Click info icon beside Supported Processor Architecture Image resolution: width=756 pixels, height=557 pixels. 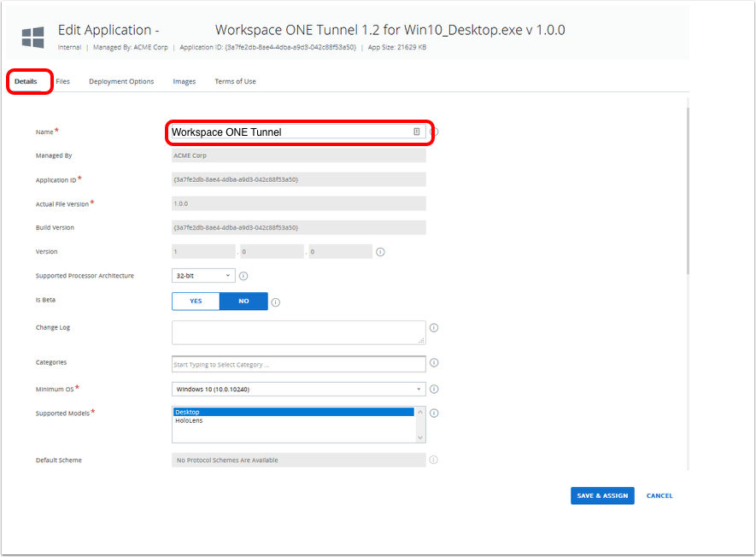(x=243, y=276)
